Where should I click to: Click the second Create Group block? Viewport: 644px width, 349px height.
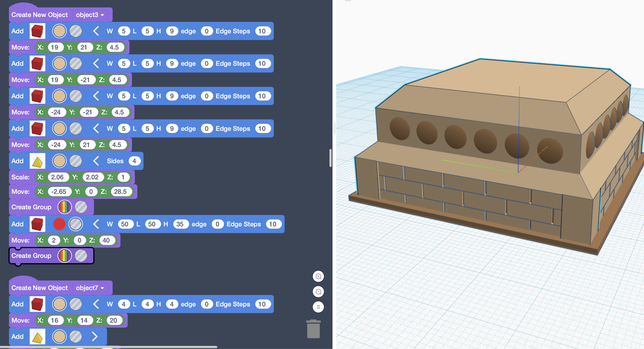coord(31,255)
